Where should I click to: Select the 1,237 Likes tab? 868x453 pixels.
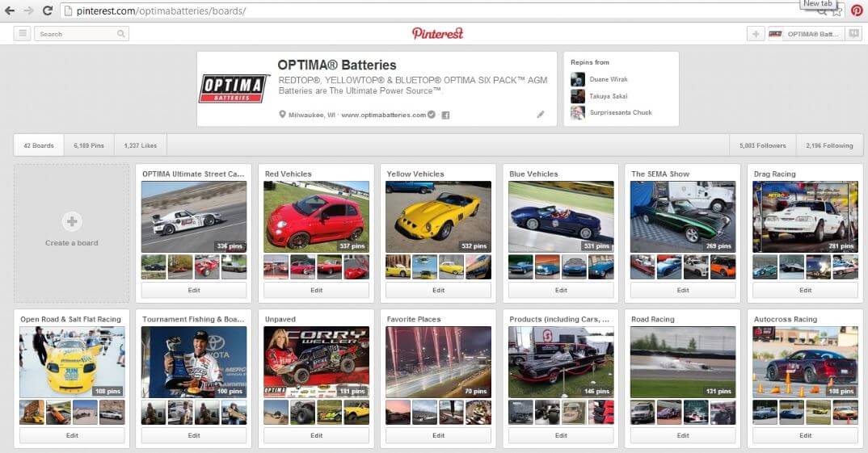pyautogui.click(x=141, y=145)
